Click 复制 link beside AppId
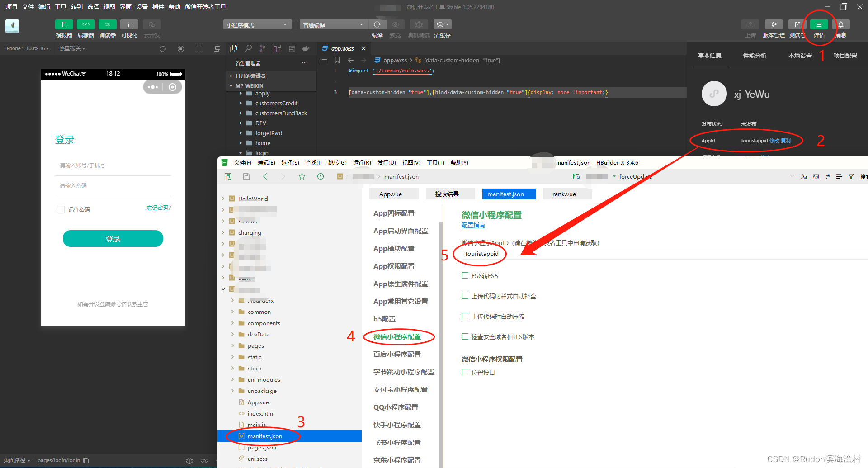Viewport: 868px width, 468px height. [x=786, y=141]
